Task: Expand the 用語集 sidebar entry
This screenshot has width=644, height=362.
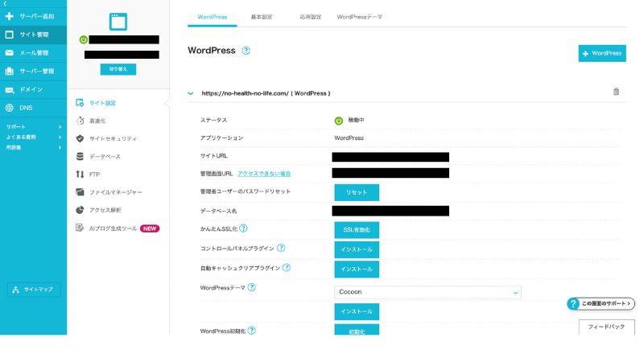Action: [33, 147]
